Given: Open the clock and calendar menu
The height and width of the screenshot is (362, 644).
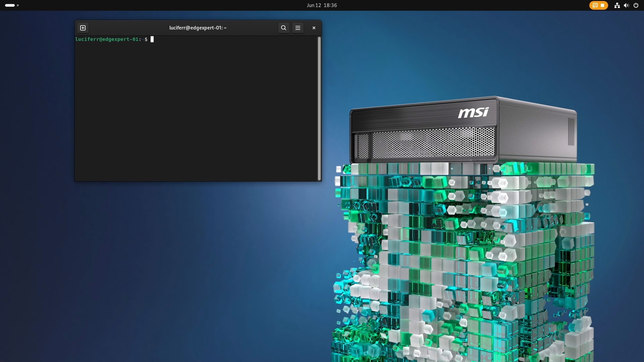Looking at the screenshot, I should click(322, 5).
